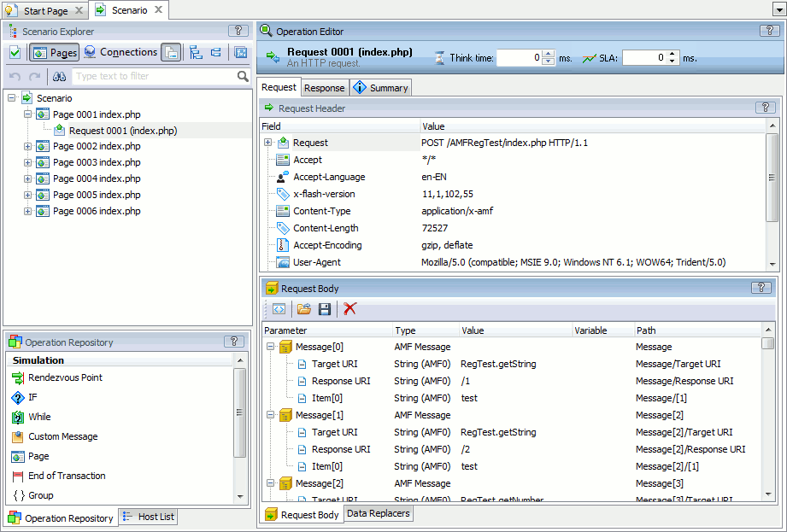The width and height of the screenshot is (787, 532).
Task: Click the While operation icon
Action: pyautogui.click(x=18, y=418)
